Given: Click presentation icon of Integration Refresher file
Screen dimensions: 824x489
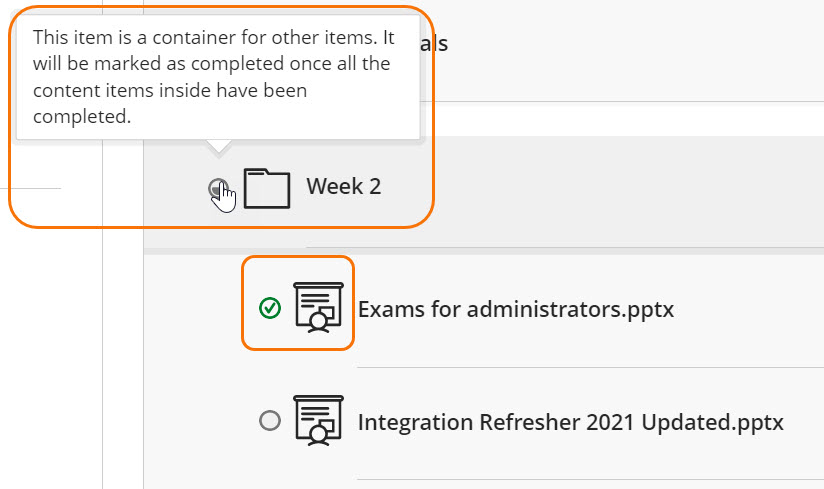Looking at the screenshot, I should pos(318,420).
